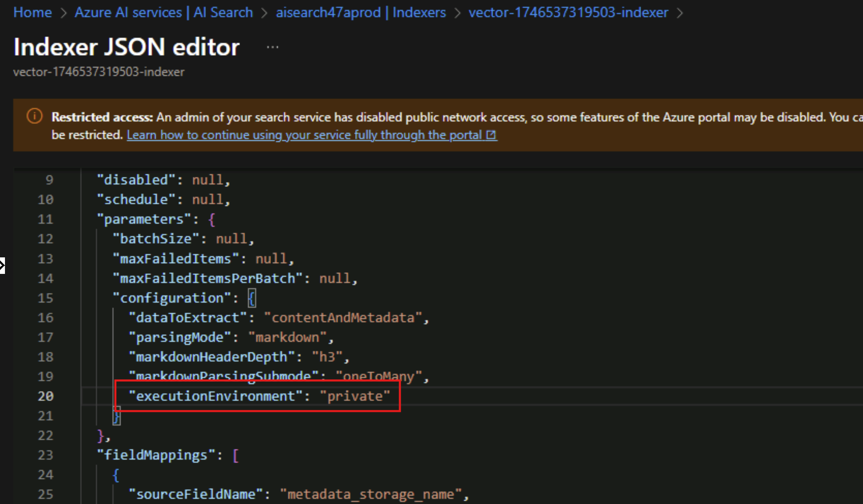This screenshot has width=863, height=504.
Task: Click the opening bracket after "fieldMappings"
Action: pyautogui.click(x=236, y=456)
